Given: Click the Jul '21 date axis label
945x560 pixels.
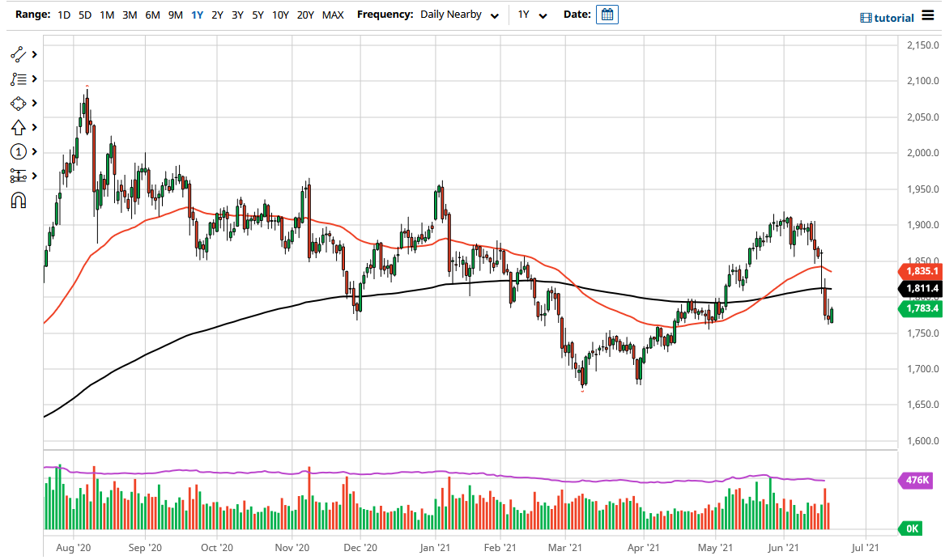Looking at the screenshot, I should 866,548.
